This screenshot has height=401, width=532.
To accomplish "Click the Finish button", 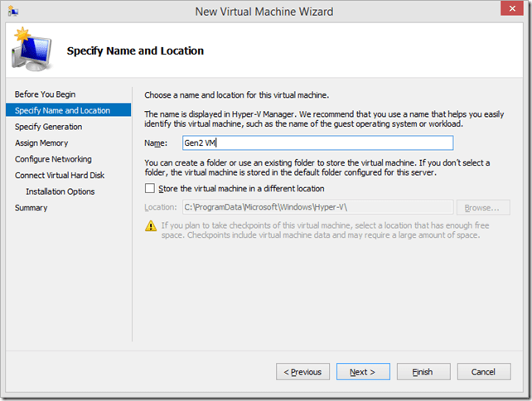I will point(422,372).
